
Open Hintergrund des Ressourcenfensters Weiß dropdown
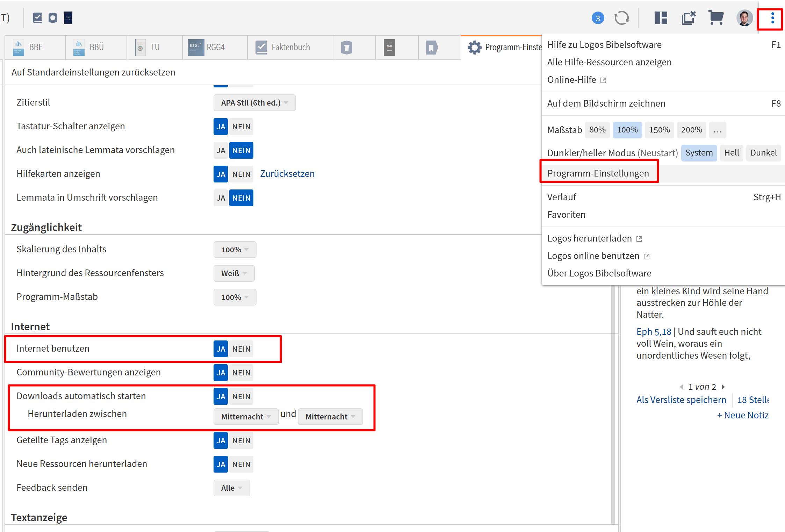point(234,273)
